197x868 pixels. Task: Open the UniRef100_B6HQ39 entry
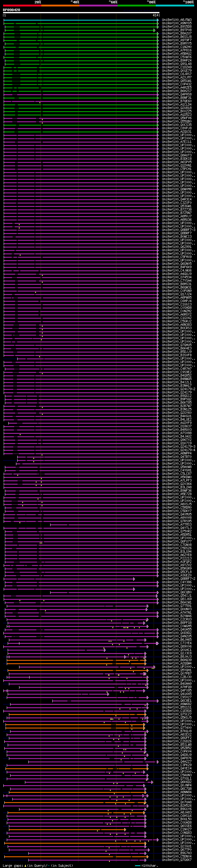[176, 660]
